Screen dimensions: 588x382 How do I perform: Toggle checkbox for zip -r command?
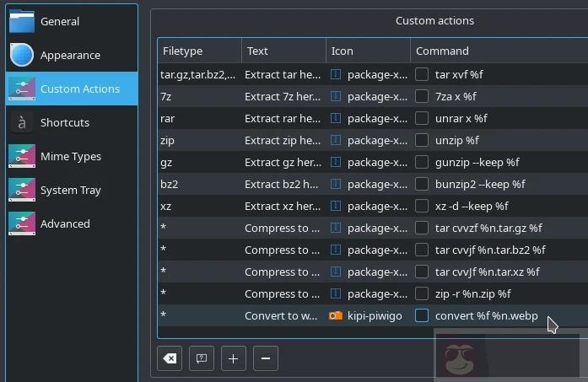click(422, 293)
